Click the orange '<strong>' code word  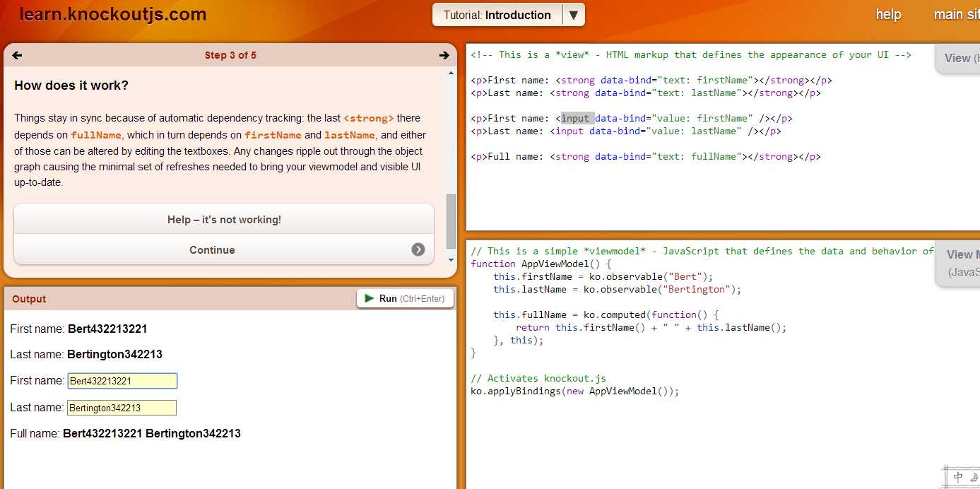coord(369,118)
